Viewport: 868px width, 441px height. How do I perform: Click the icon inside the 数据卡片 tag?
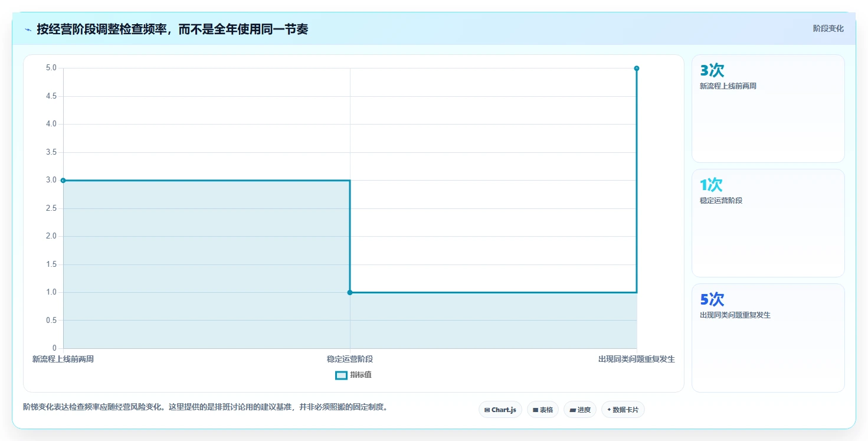click(609, 410)
